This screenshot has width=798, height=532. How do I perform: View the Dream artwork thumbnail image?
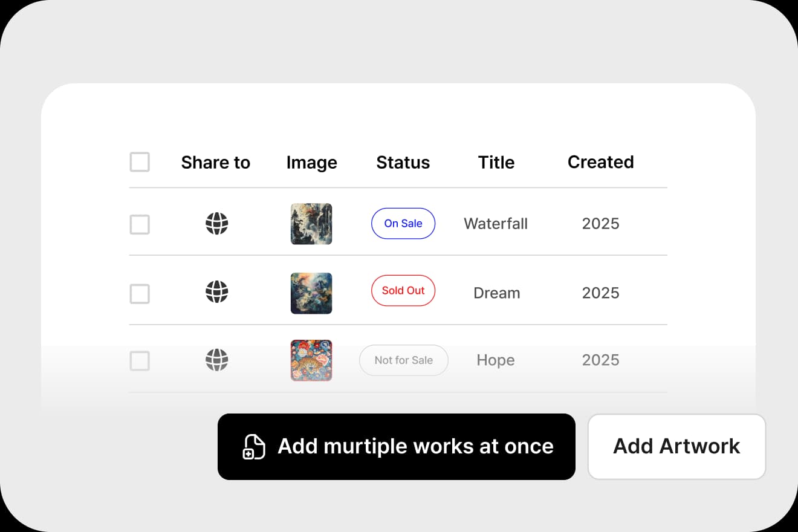coord(311,293)
